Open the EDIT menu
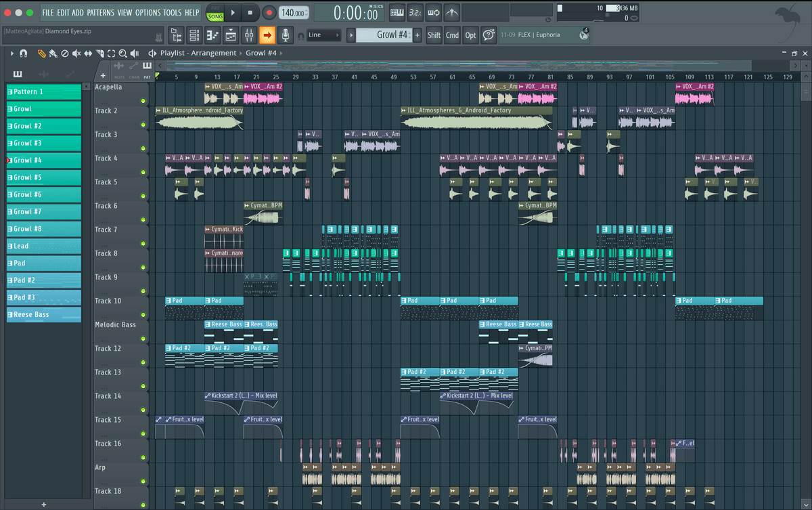Viewport: 812px width, 510px height. (63, 12)
